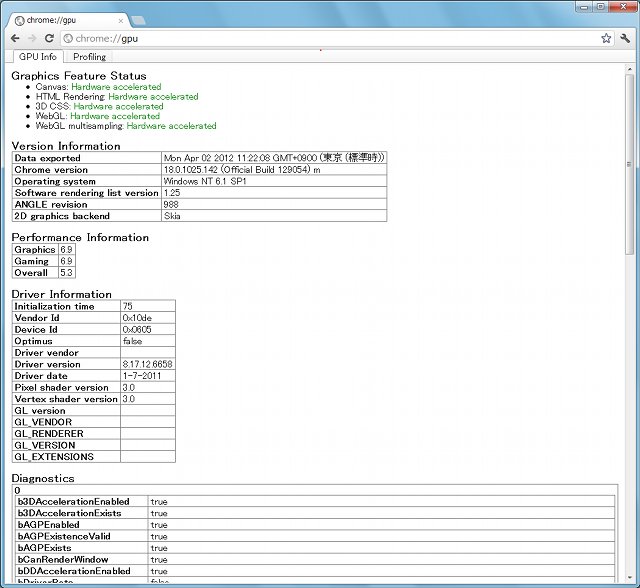Click the Data exported date value

click(274, 158)
